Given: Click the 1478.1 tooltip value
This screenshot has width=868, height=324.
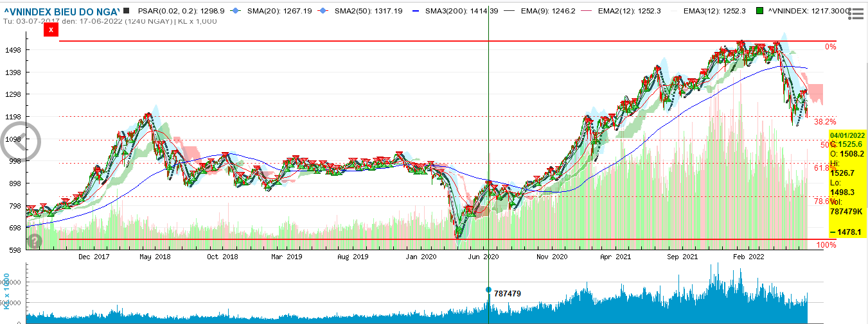Looking at the screenshot, I should click(x=846, y=232).
